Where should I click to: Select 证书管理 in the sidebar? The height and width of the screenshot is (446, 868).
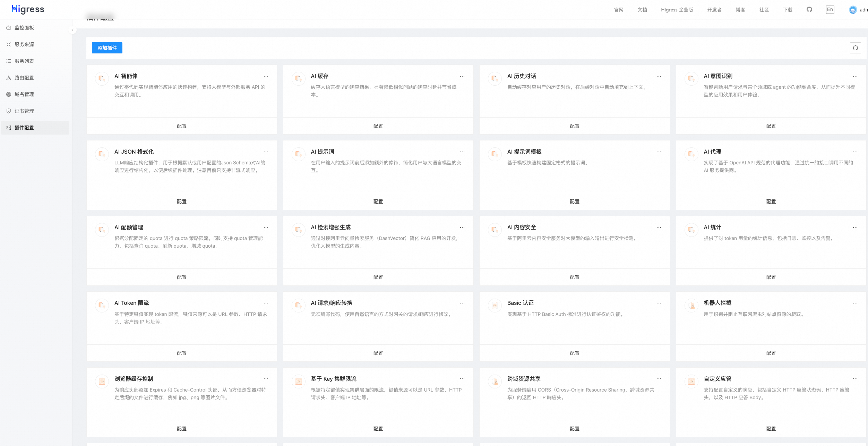(24, 111)
